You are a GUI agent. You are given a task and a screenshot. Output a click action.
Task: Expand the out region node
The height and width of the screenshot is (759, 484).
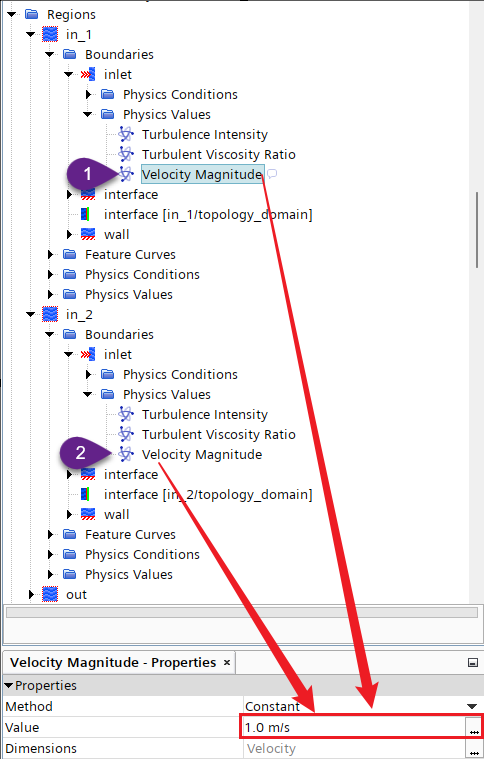point(31,594)
